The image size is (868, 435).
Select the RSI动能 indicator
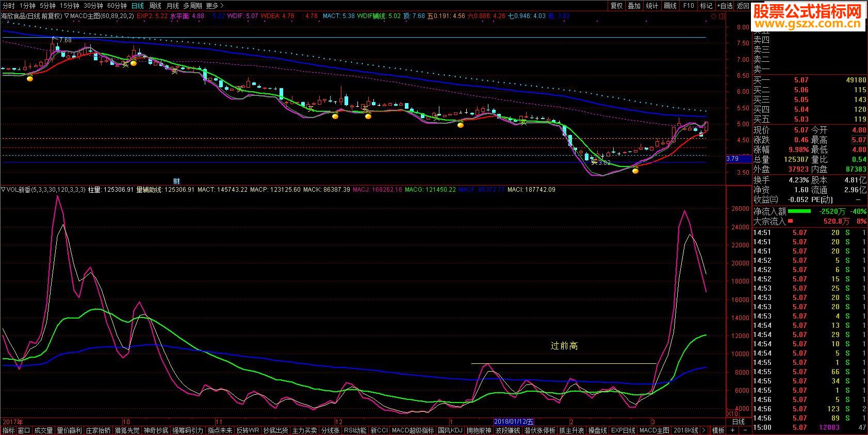[x=355, y=430]
